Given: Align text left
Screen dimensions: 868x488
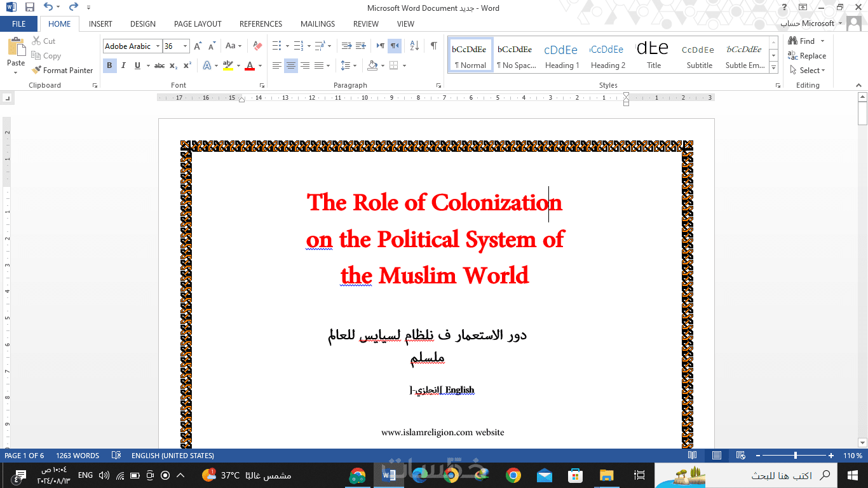Looking at the screenshot, I should point(277,65).
